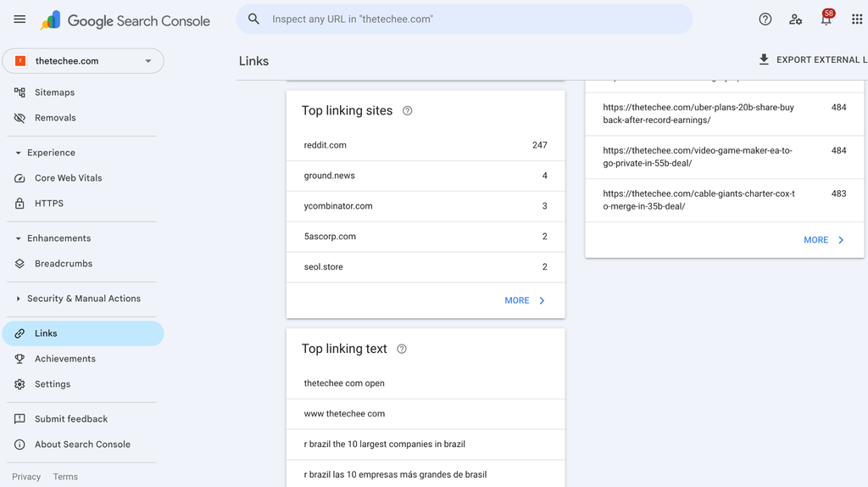
Task: Open About Search Console link
Action: (x=83, y=445)
